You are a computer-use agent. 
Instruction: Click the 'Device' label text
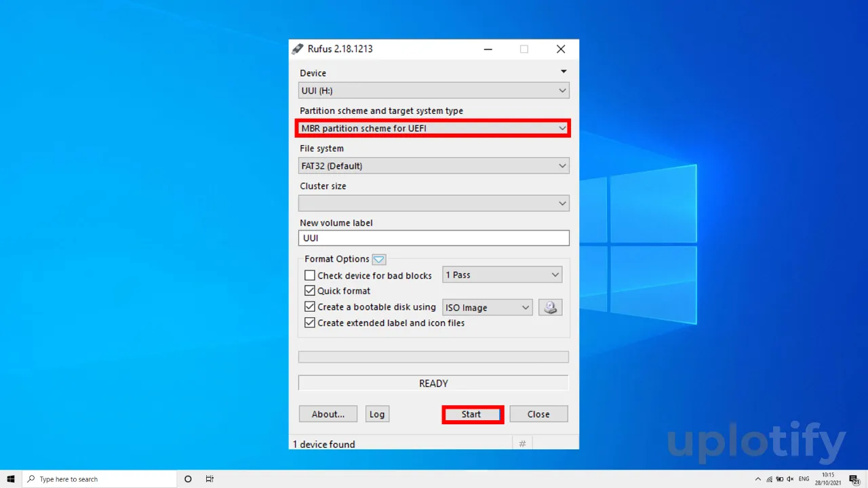pos(313,73)
